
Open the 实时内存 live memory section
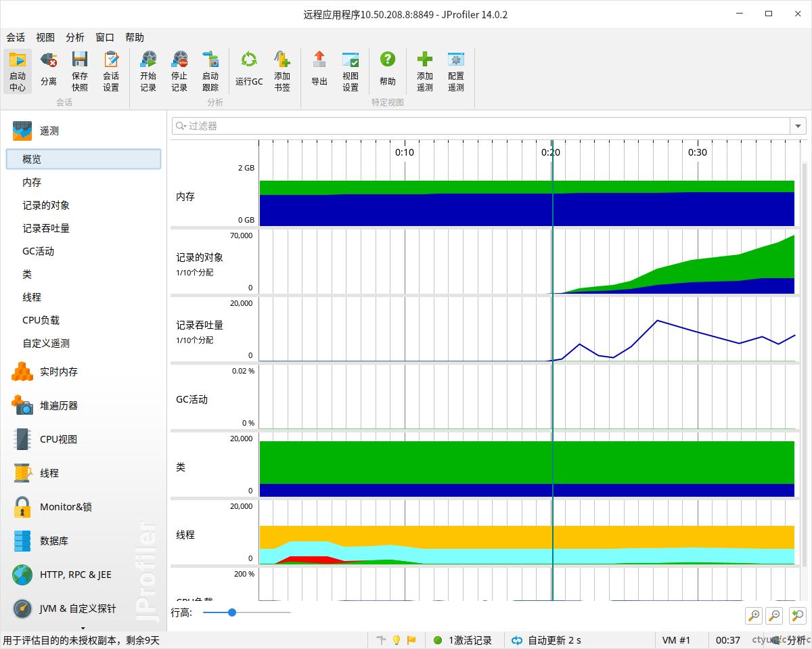tap(83, 372)
